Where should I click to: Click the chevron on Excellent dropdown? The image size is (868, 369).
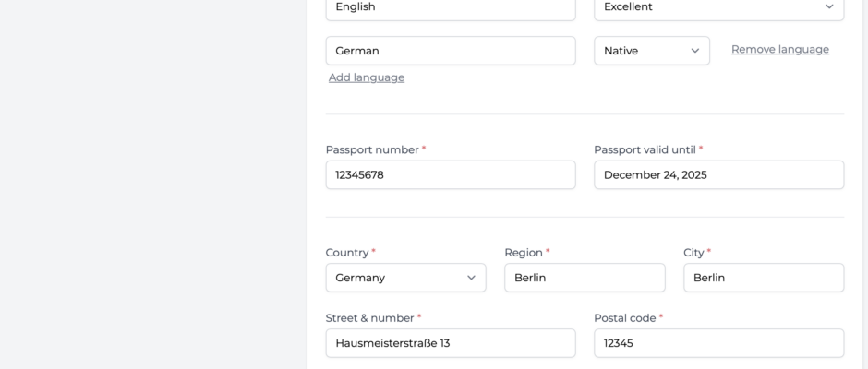[x=828, y=6]
